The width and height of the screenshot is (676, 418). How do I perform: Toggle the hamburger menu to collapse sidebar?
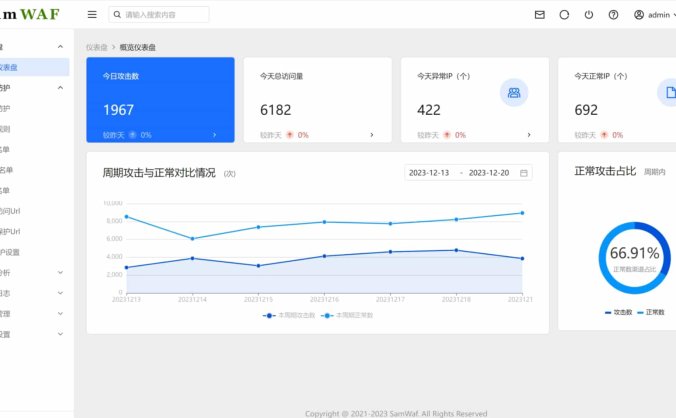pos(92,15)
